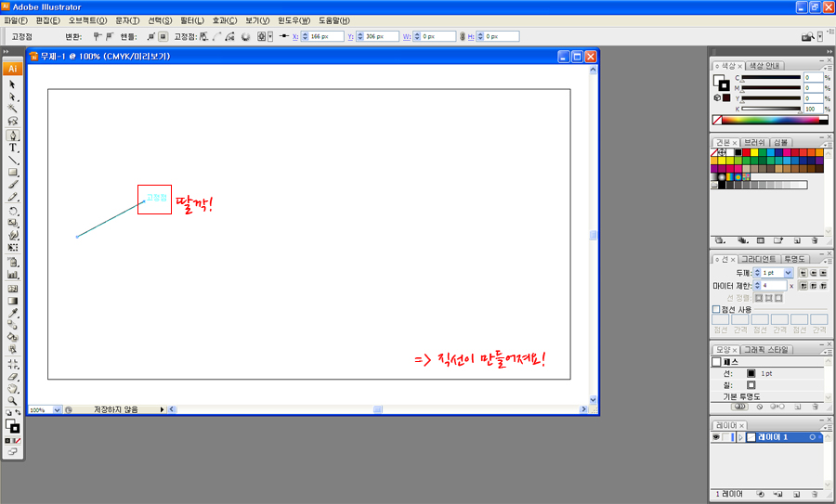Select the Type tool

[13, 149]
